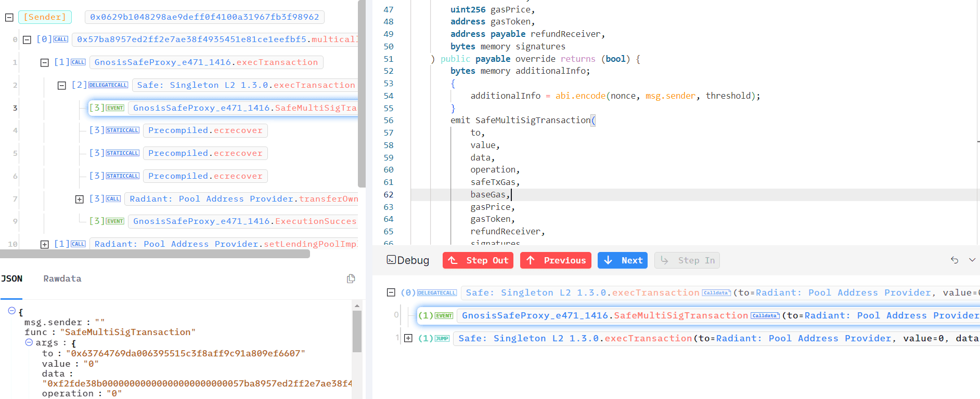Expand the JUMP execTransaction debug row

tap(408, 338)
